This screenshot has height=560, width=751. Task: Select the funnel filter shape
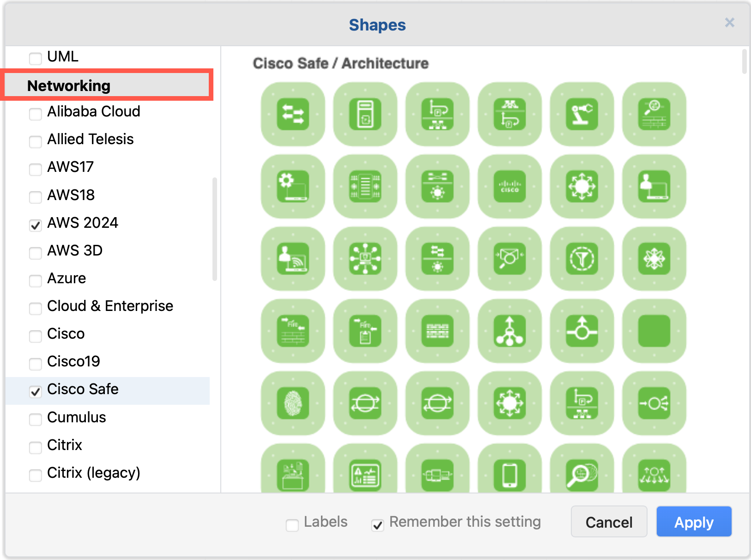(x=581, y=259)
